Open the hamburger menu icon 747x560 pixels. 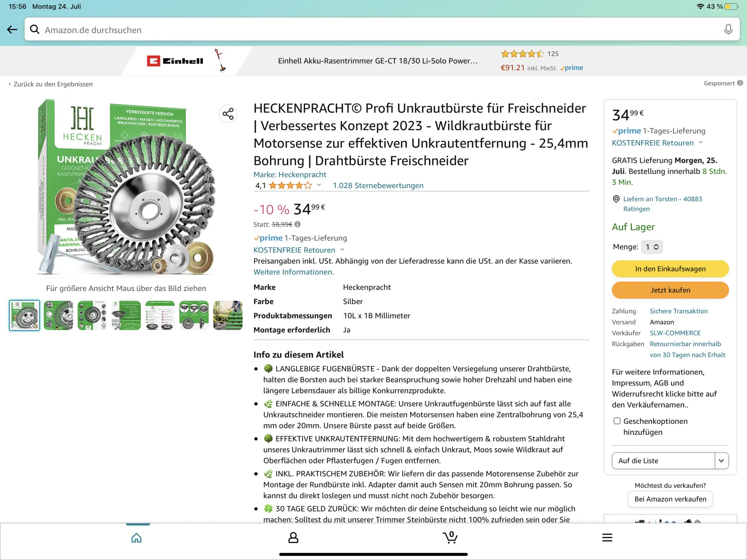607,538
